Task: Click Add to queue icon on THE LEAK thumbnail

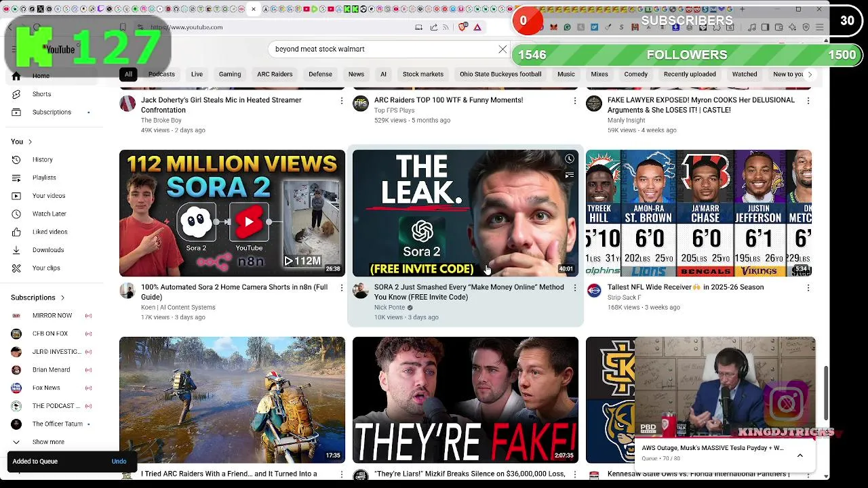Action: click(570, 176)
